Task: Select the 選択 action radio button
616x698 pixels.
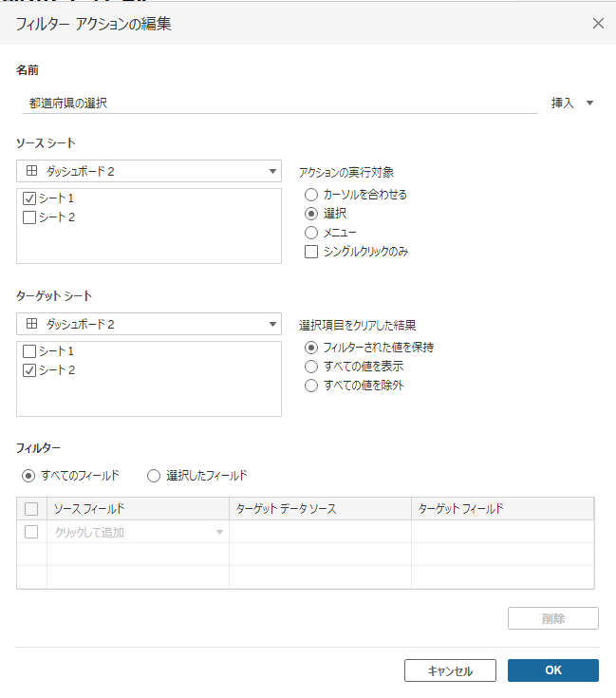Action: (x=310, y=214)
